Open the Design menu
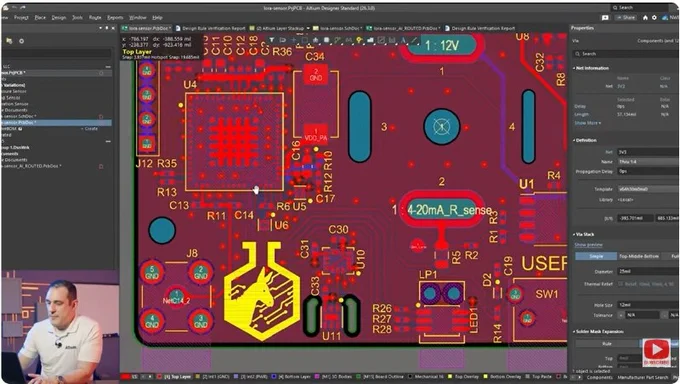Viewport: 680px width, 384px height. [59, 18]
